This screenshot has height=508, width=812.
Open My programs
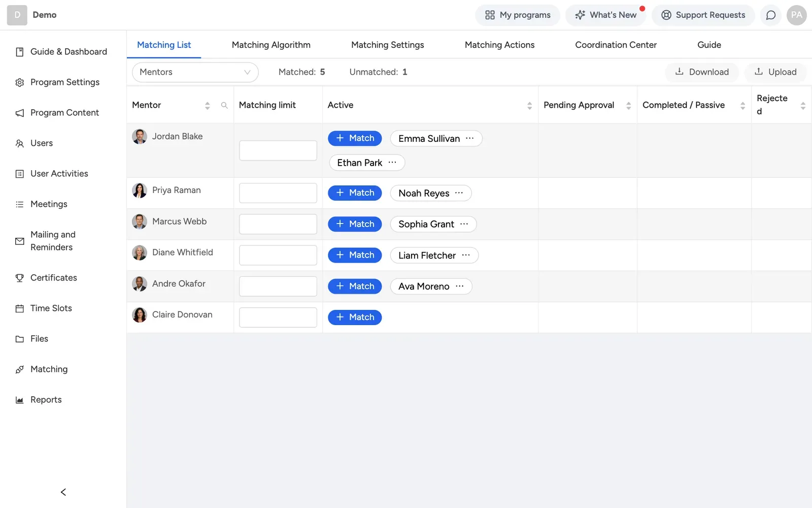click(x=518, y=15)
